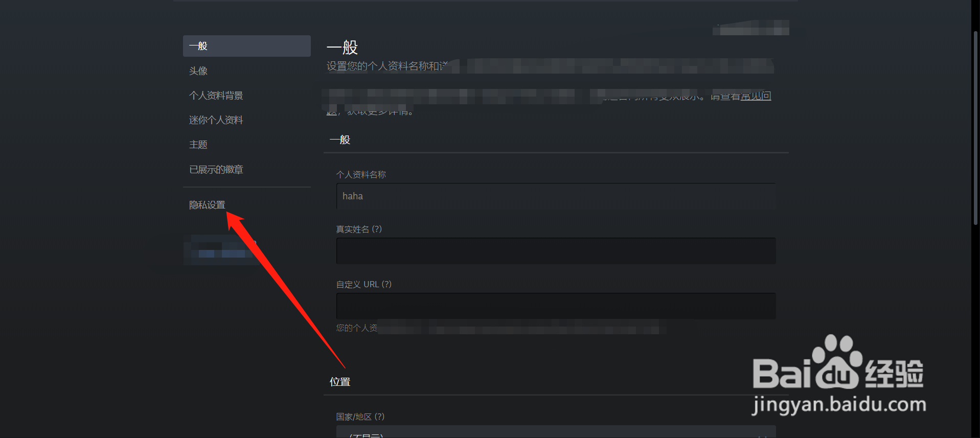Focus the 真实姓名 input field
This screenshot has width=980, height=438.
tap(556, 251)
